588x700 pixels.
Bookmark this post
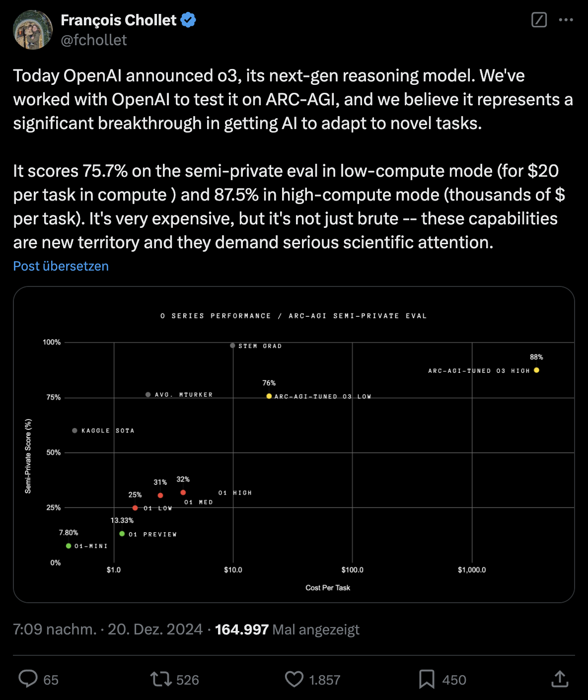click(427, 679)
